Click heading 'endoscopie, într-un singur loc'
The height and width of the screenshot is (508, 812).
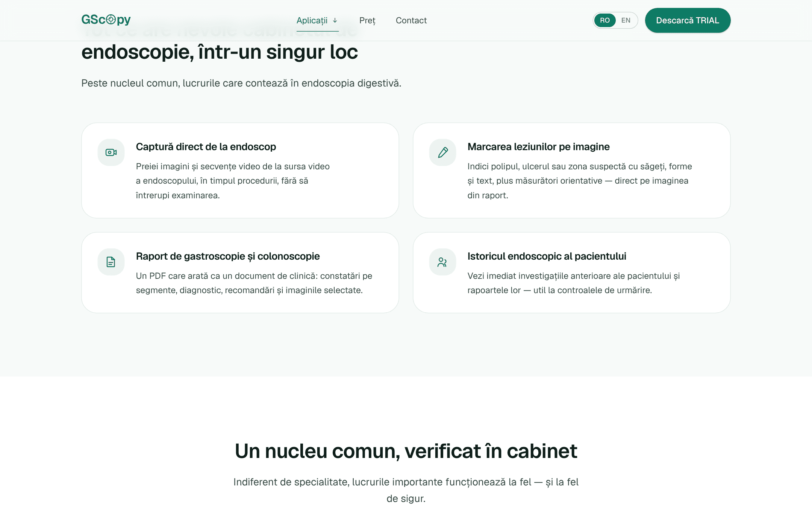pyautogui.click(x=220, y=52)
